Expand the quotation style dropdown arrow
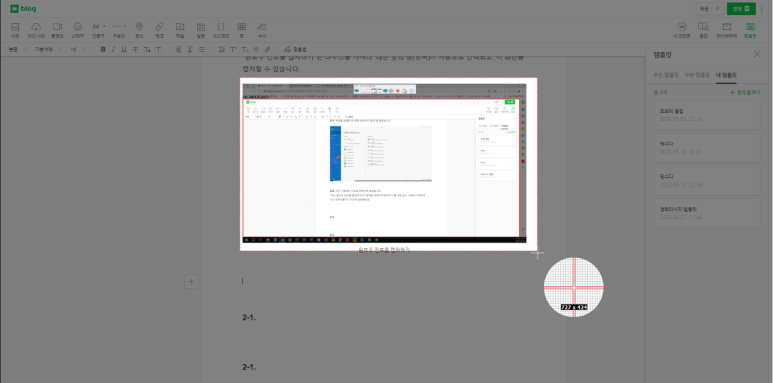This screenshot has height=383, width=773. click(104, 26)
